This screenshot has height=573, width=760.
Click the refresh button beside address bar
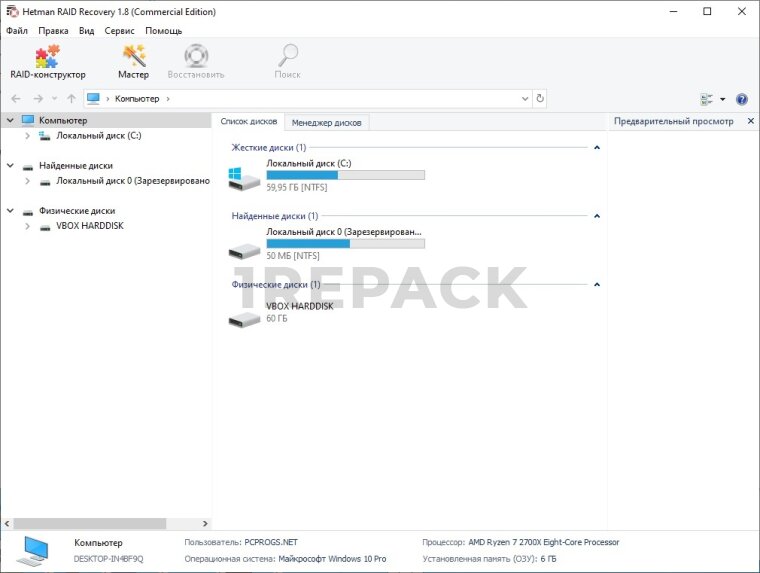click(x=540, y=99)
